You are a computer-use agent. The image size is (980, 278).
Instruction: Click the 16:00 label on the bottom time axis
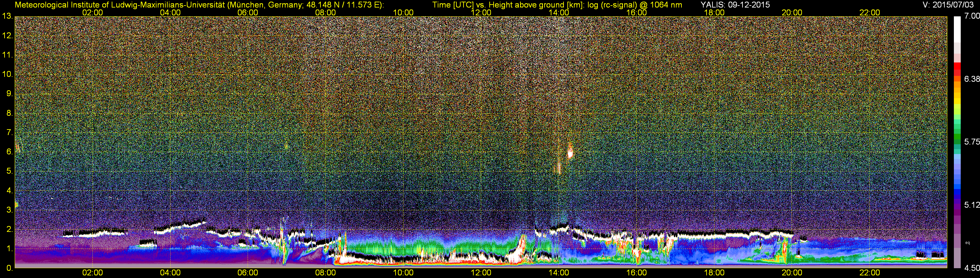point(636,273)
